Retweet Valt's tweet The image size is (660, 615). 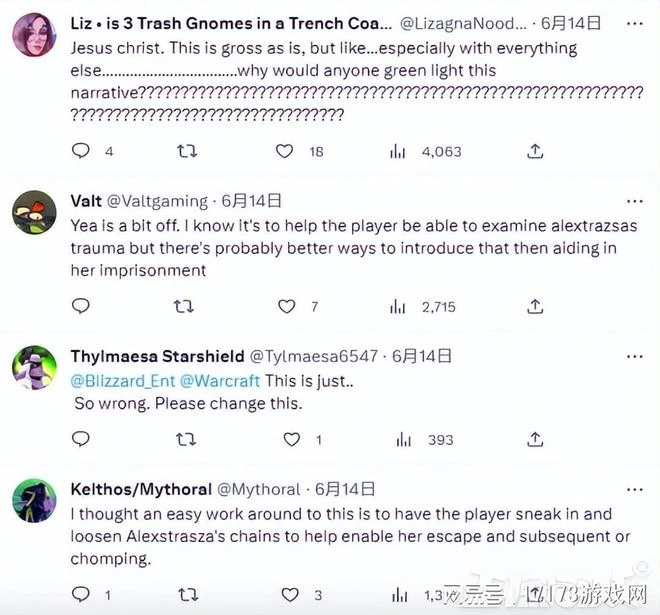(185, 306)
